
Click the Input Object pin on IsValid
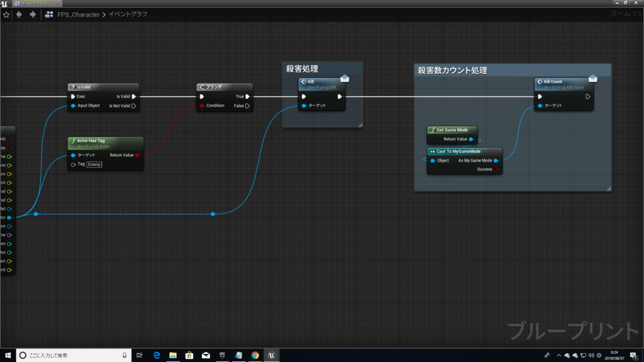[73, 106]
